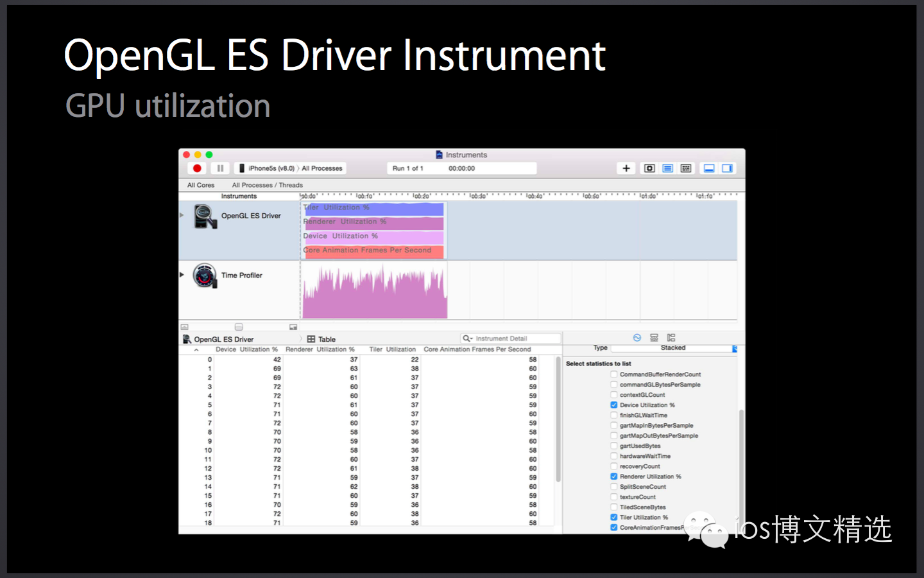Open the Record Settings inspector icon

(637, 337)
